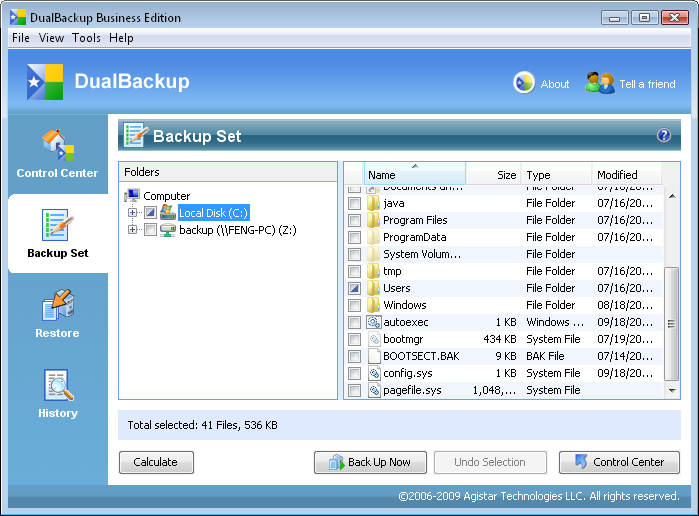Screen dimensions: 699x516
Task: Click the bootmgr file icon
Action: [374, 339]
